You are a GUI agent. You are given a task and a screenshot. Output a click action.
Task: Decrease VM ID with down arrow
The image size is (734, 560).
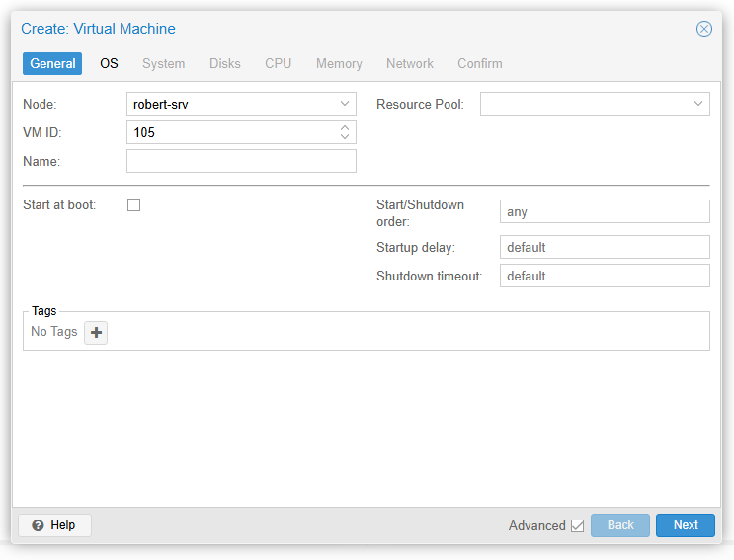[344, 136]
